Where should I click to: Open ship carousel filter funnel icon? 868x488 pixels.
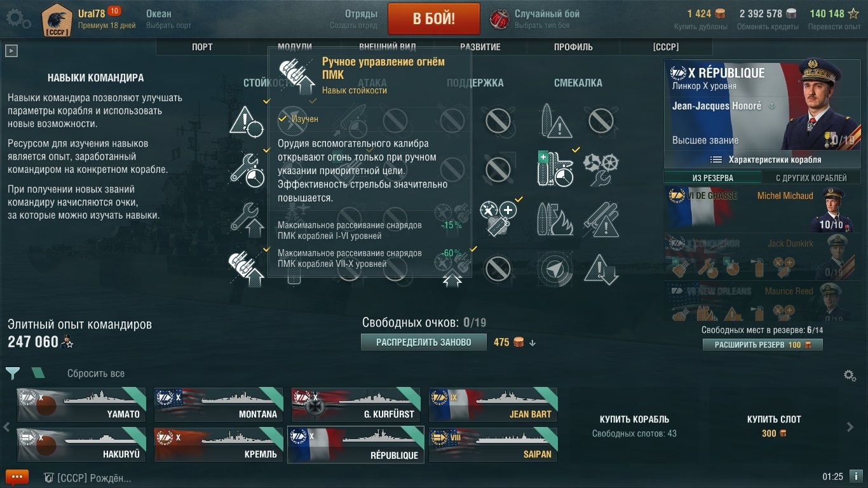13,373
